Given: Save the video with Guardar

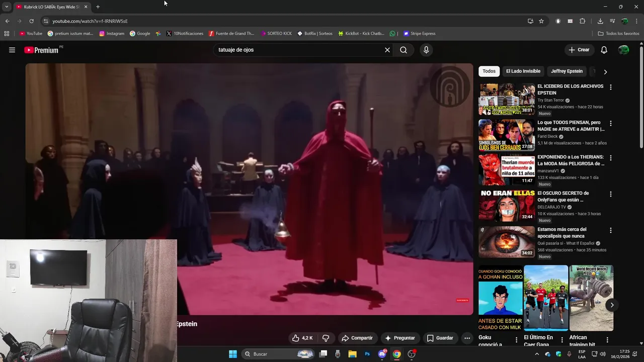Looking at the screenshot, I should tap(440, 338).
